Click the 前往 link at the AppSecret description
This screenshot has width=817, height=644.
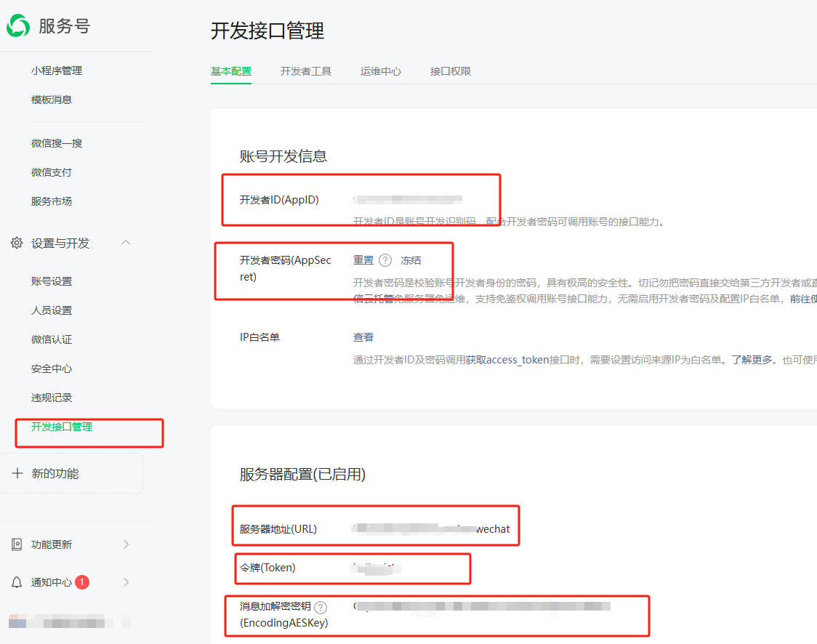[x=803, y=299]
